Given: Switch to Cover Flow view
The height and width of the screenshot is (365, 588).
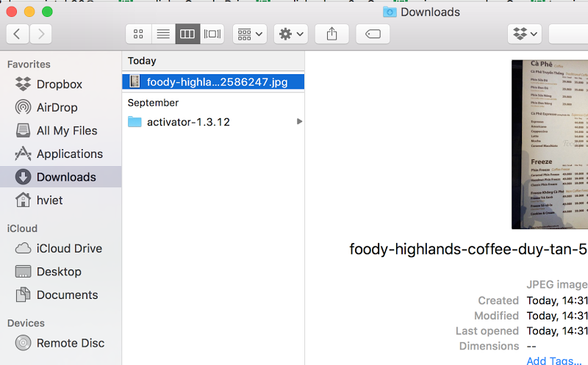Looking at the screenshot, I should click(212, 34).
